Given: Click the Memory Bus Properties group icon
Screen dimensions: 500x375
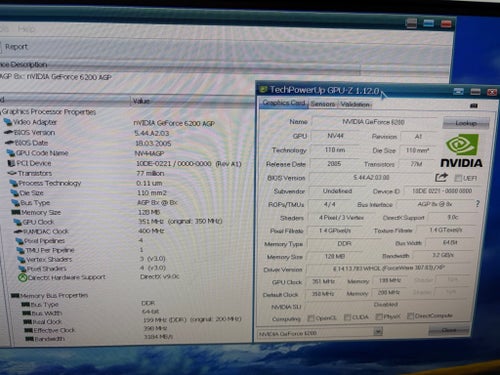Looking at the screenshot, I should point(15,296).
